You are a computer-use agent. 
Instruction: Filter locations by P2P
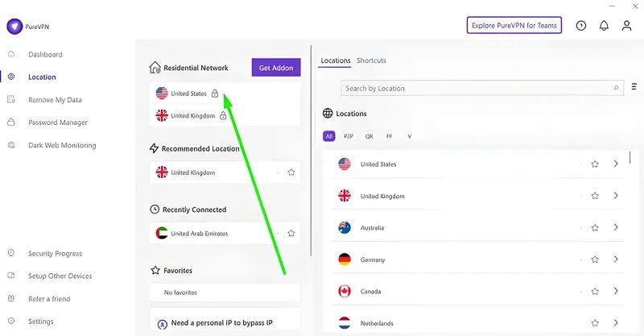349,136
